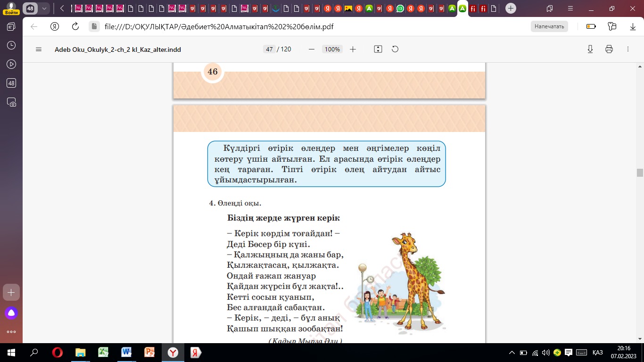Switch to the yellow picture icon tab
This screenshot has width=644, height=362.
348,8
